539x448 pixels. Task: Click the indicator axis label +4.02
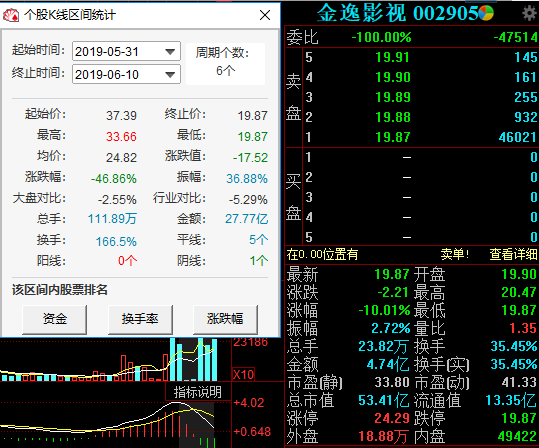click(249, 403)
